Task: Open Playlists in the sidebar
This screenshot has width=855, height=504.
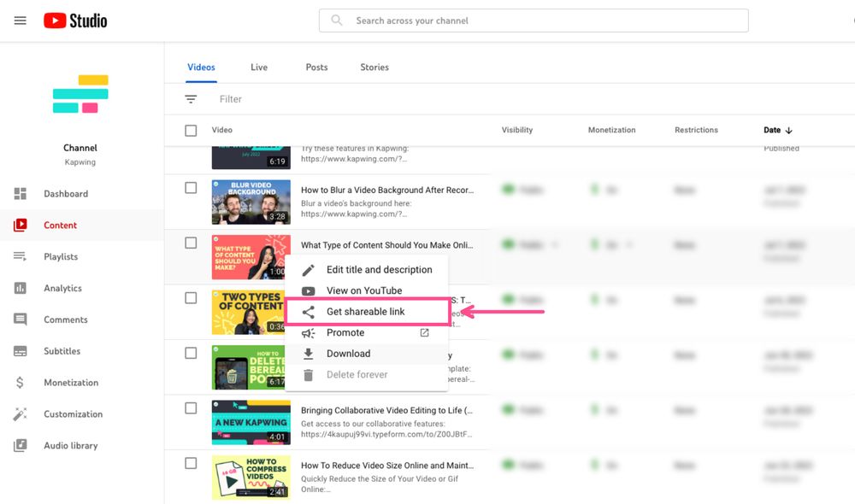Action: coord(61,257)
